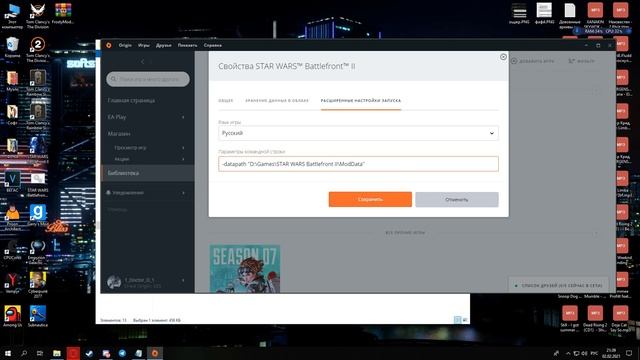Expand the Уведомления arrow
The image size is (640, 360).
point(183,193)
